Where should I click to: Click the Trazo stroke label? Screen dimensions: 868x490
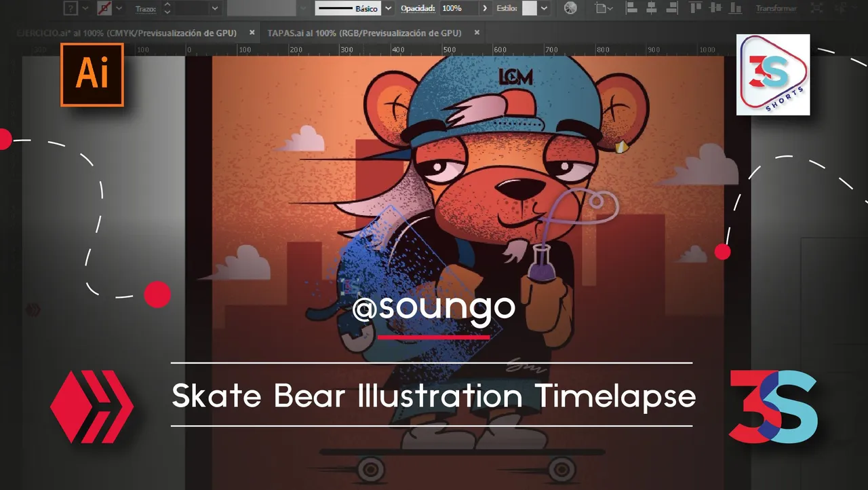146,9
